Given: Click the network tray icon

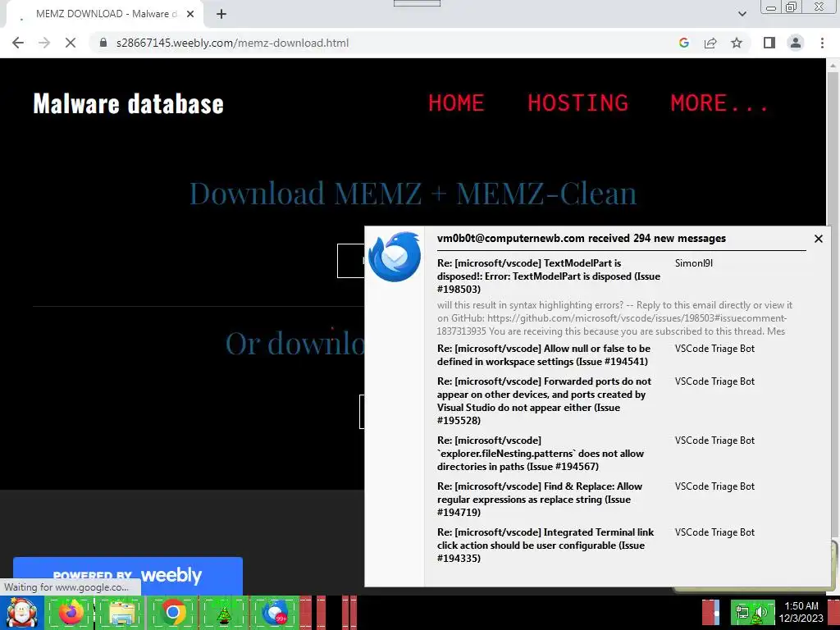Looking at the screenshot, I should coord(743,613).
